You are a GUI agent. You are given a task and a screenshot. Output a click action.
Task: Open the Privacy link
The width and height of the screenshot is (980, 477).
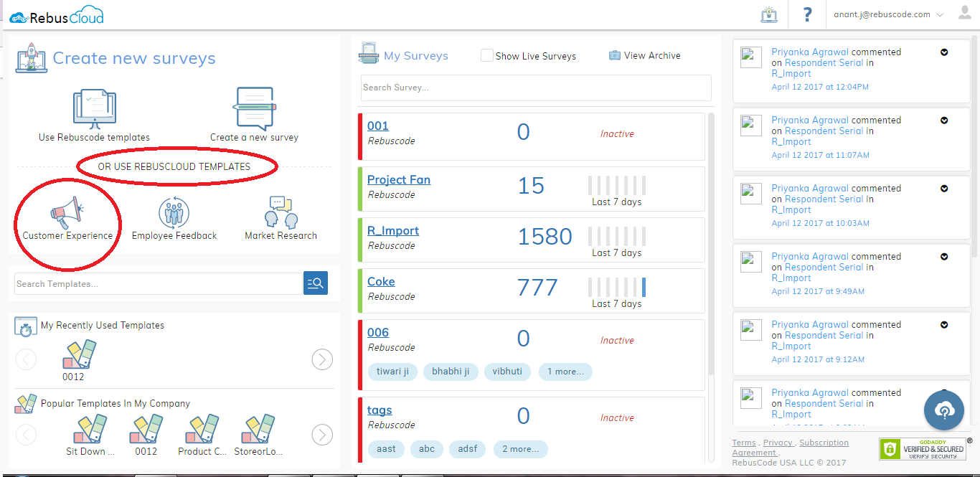778,443
